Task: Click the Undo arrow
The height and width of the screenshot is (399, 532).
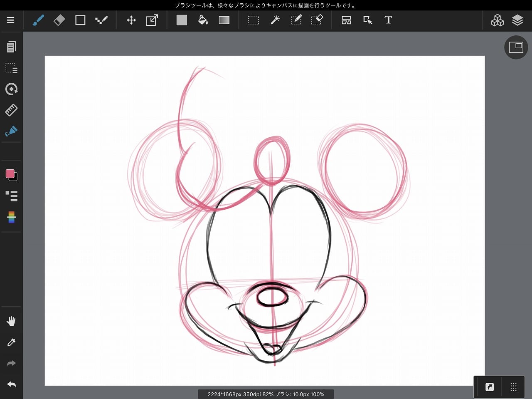Action: click(11, 384)
